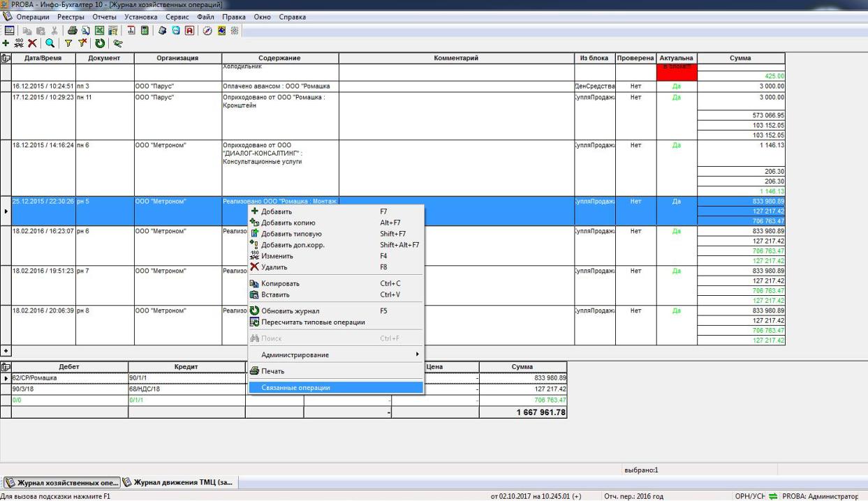Click the small plus button below upper table
Screen dimensions: 868x501
[6, 350]
